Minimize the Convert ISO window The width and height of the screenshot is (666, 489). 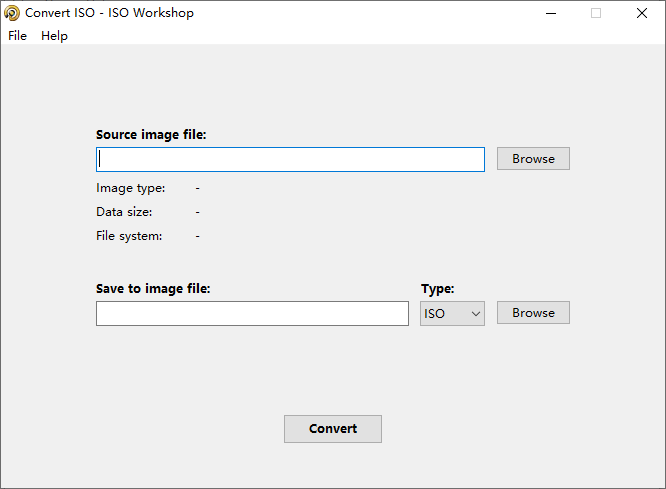(551, 13)
